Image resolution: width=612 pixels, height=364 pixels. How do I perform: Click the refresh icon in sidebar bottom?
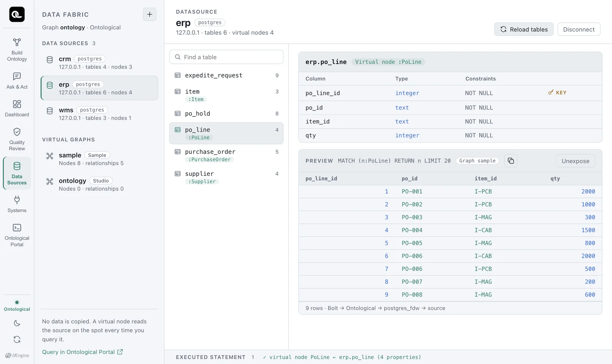(x=17, y=340)
